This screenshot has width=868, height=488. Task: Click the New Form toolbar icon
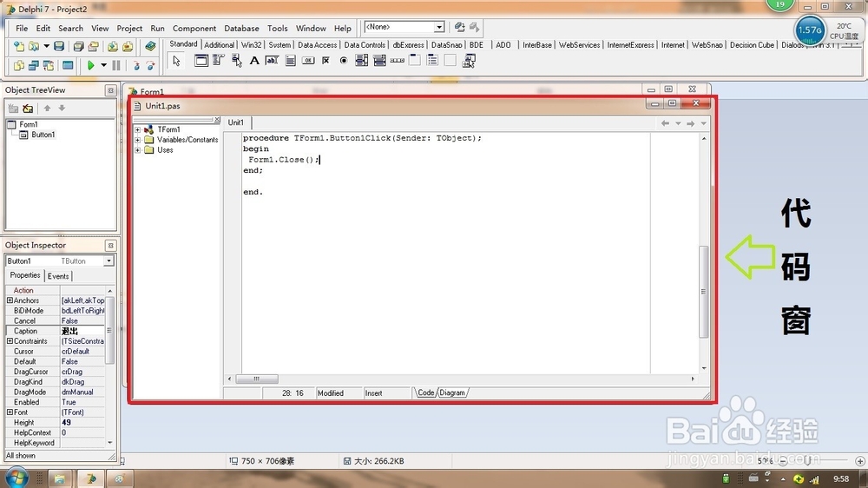point(68,65)
